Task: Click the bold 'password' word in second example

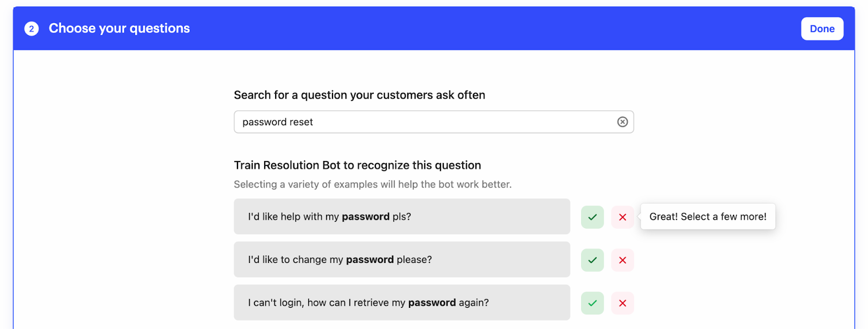Action: 370,260
